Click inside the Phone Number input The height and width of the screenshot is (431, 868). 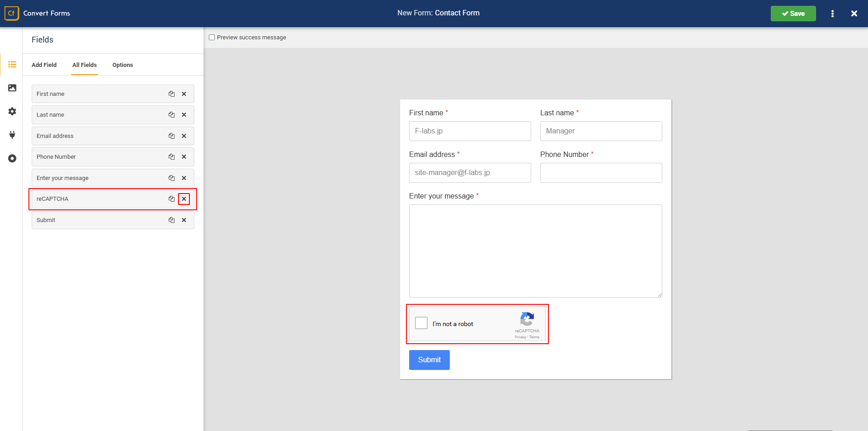(x=601, y=173)
